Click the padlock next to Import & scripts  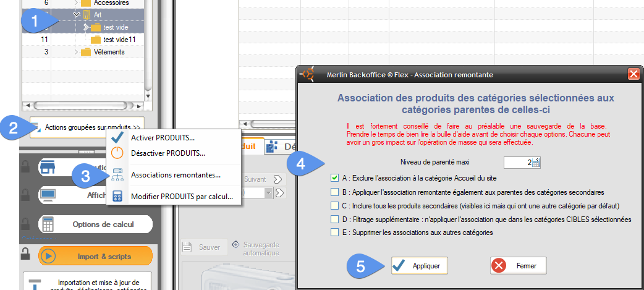(25, 254)
